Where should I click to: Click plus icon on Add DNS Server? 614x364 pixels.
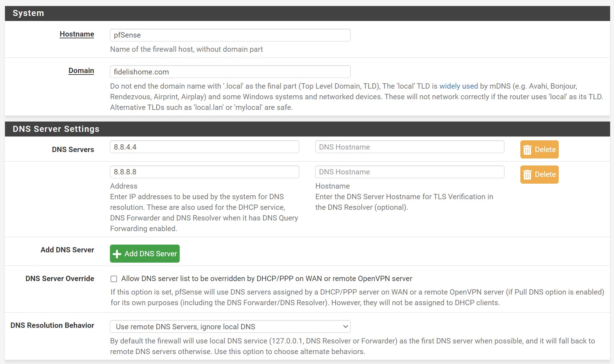(x=117, y=254)
